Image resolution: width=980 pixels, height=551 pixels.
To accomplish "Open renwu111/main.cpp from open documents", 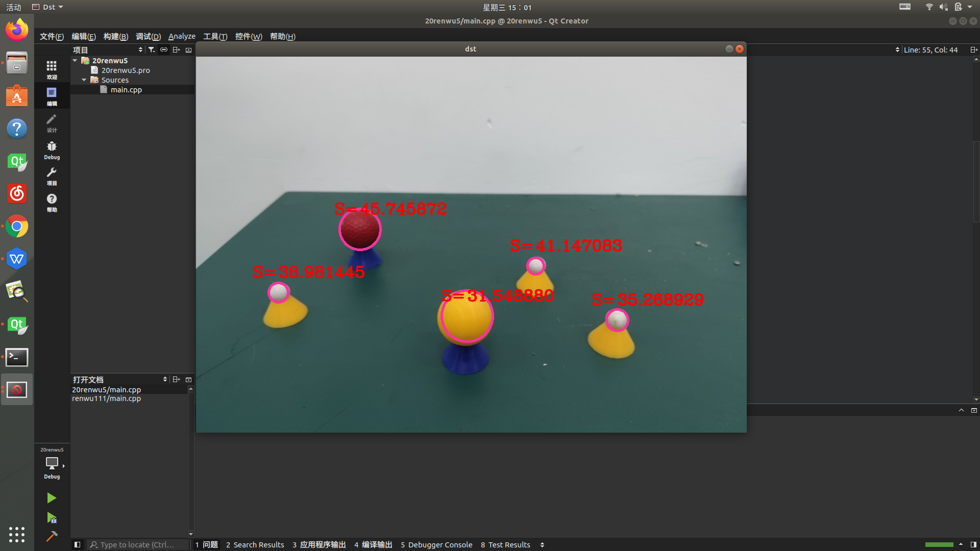I will tap(107, 398).
